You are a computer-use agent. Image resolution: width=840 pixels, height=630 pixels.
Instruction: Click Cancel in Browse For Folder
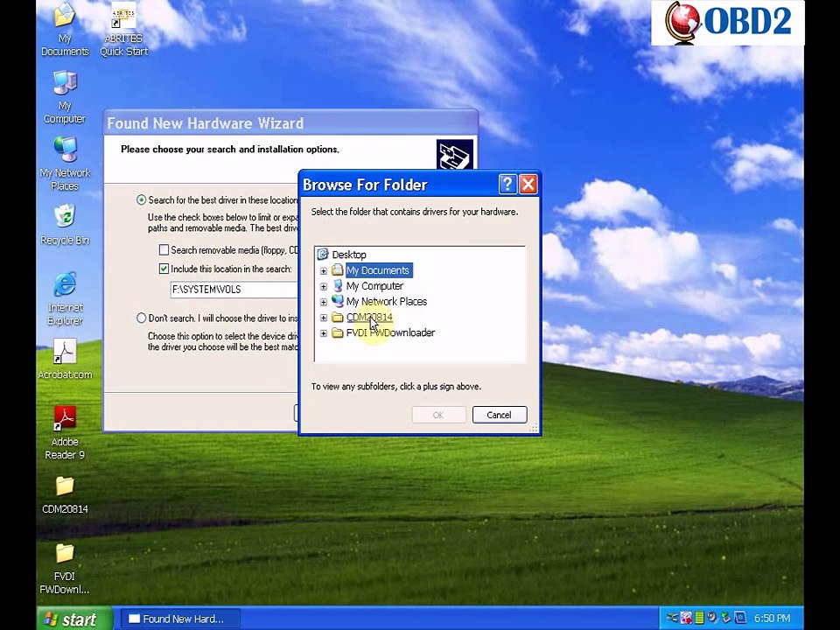(500, 415)
